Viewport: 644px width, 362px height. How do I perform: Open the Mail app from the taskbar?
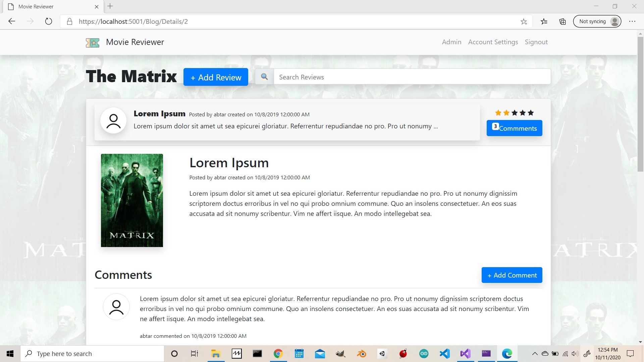320,354
